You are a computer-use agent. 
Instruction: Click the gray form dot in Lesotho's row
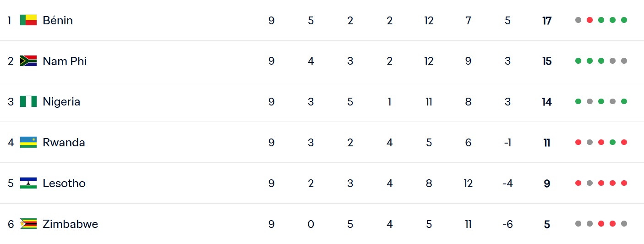coord(589,183)
